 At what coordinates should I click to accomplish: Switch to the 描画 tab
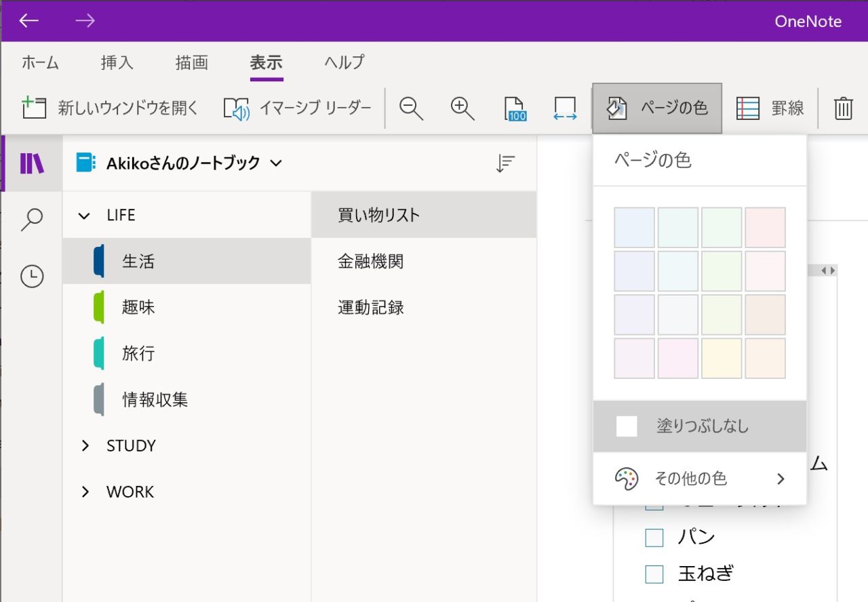tap(191, 63)
